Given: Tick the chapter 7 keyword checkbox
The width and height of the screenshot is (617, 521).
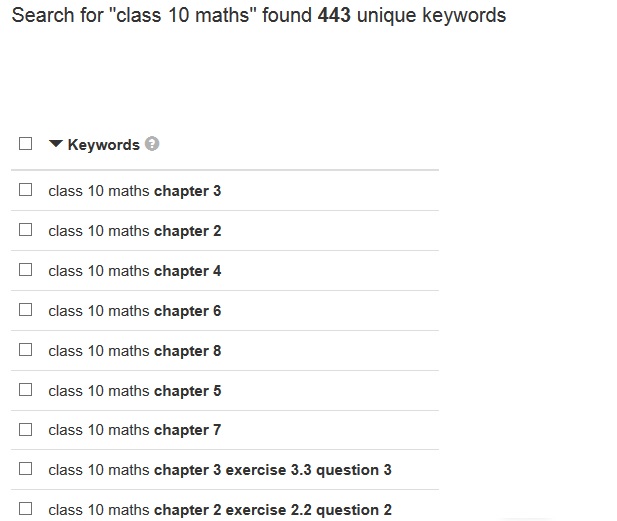Looking at the screenshot, I should (26, 429).
